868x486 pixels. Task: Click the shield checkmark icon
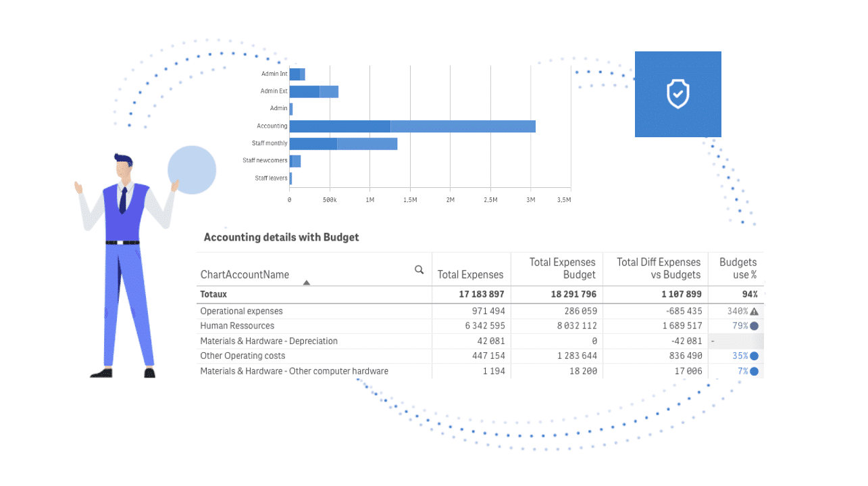tap(678, 94)
